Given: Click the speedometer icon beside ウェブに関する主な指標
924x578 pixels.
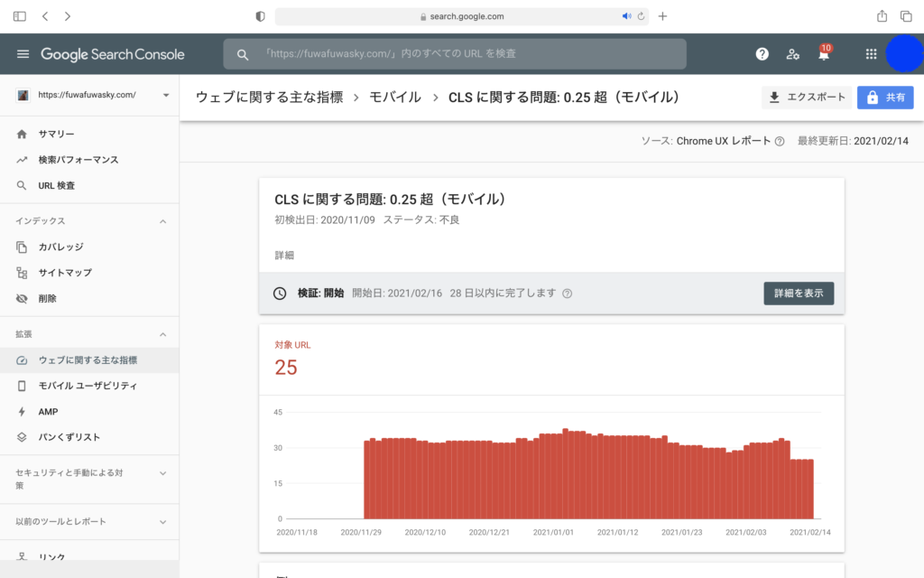Looking at the screenshot, I should [x=22, y=360].
